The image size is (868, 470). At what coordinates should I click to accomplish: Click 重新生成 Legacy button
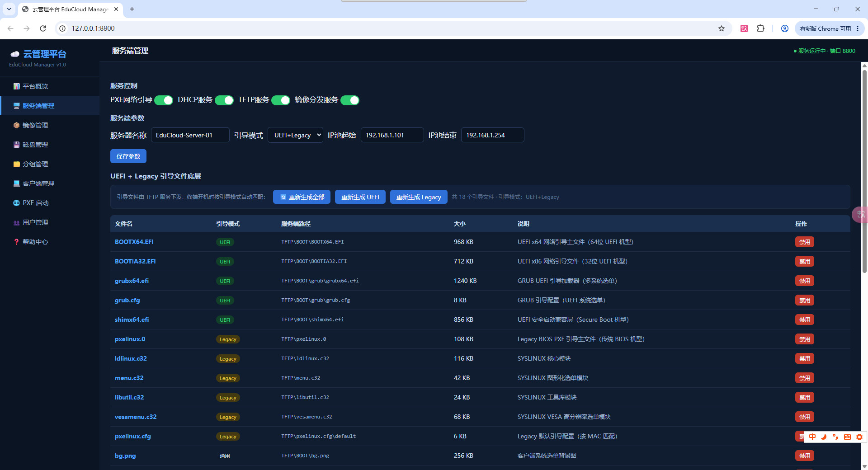coord(419,197)
